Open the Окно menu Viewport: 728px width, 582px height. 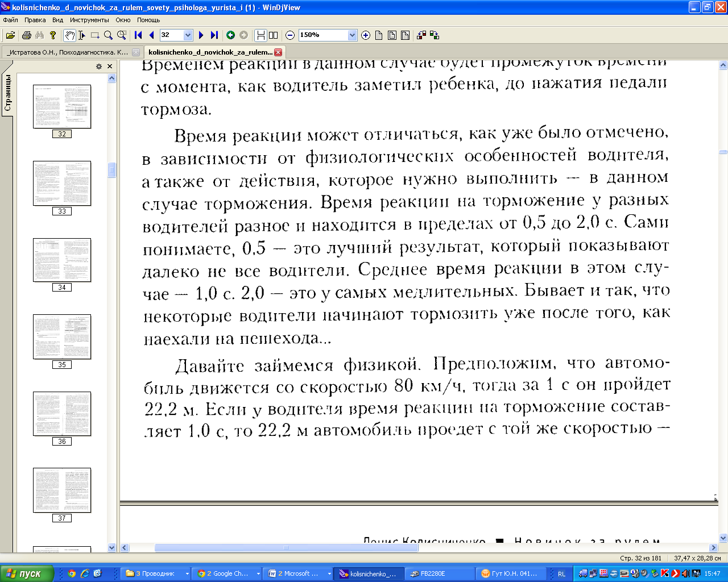pos(123,20)
